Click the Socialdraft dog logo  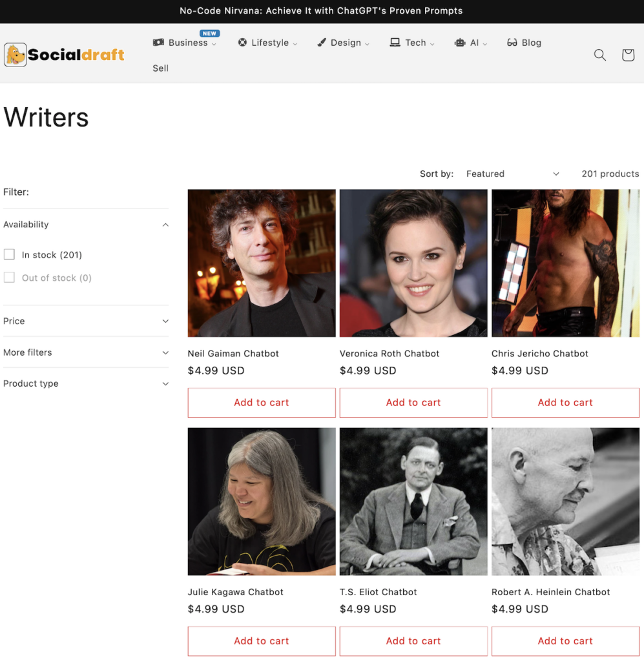coord(16,55)
